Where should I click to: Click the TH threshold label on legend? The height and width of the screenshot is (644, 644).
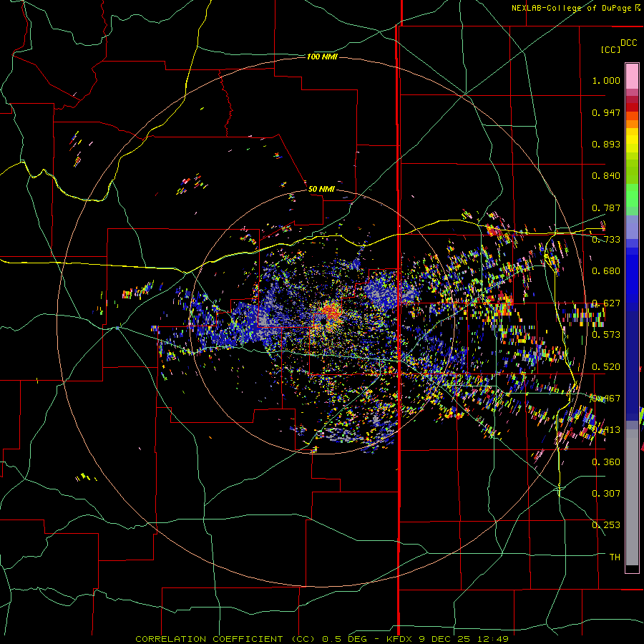coord(615,557)
